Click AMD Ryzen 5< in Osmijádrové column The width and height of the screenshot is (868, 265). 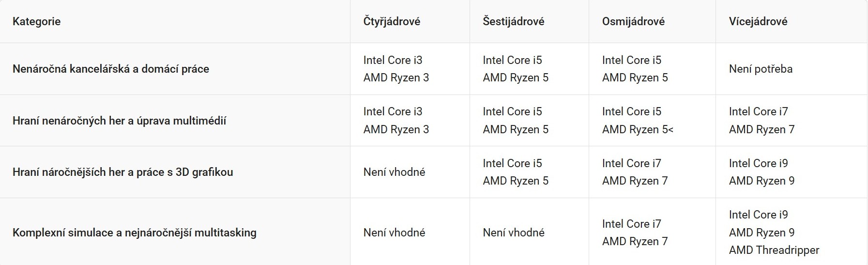tap(638, 129)
